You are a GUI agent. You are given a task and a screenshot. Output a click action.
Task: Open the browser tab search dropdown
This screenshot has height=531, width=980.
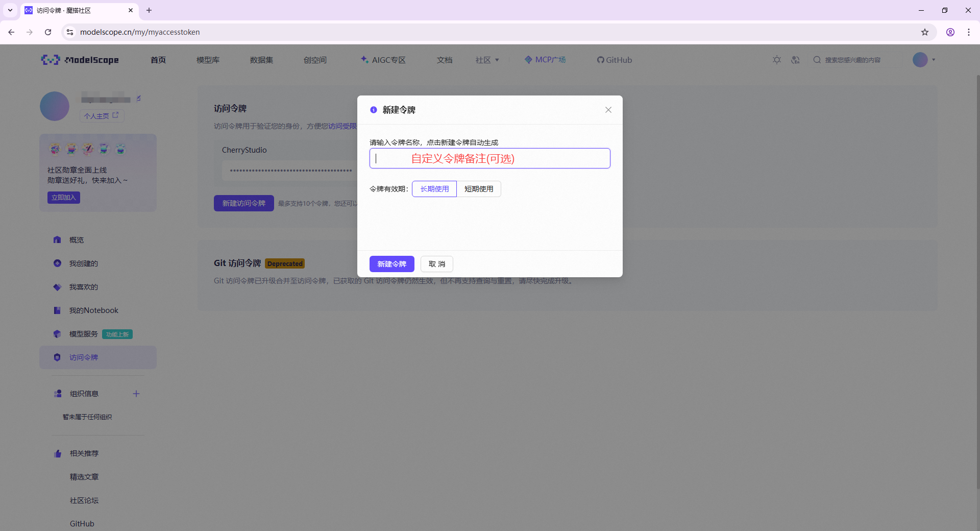(10, 10)
